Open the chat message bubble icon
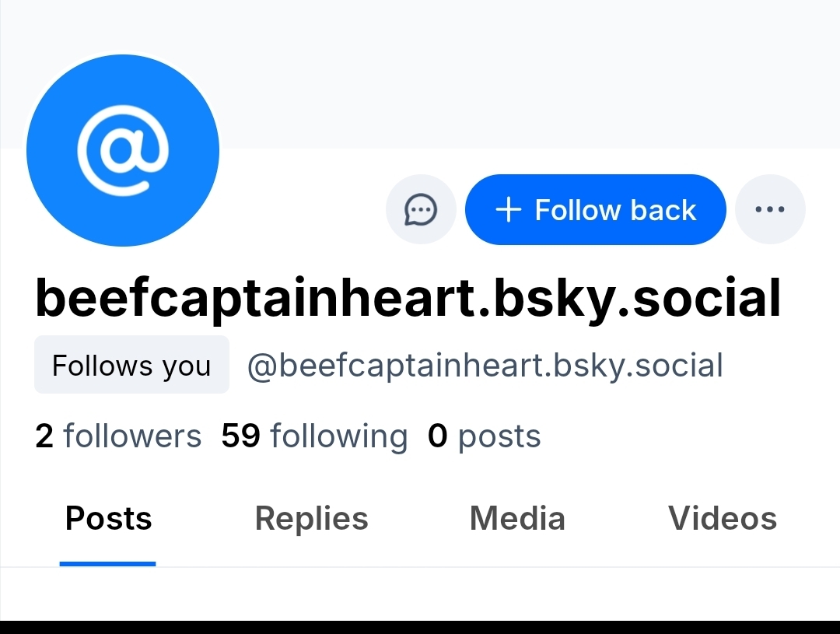This screenshot has height=634, width=840. tap(421, 209)
